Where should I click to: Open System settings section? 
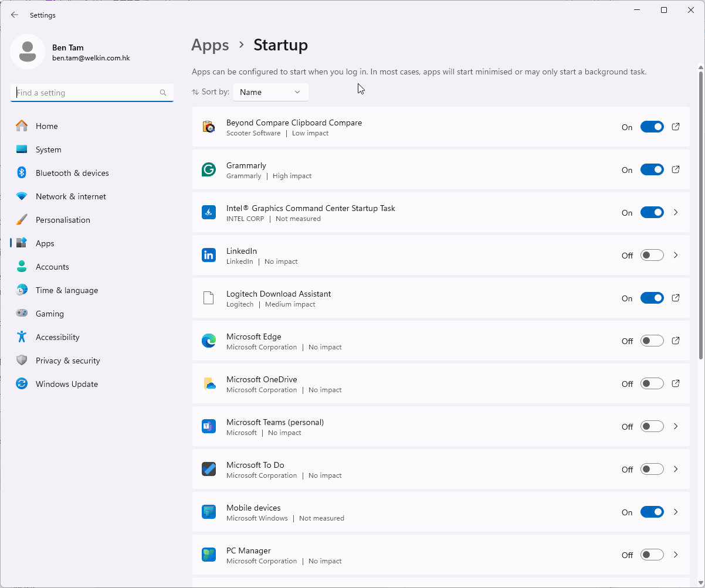point(92,149)
